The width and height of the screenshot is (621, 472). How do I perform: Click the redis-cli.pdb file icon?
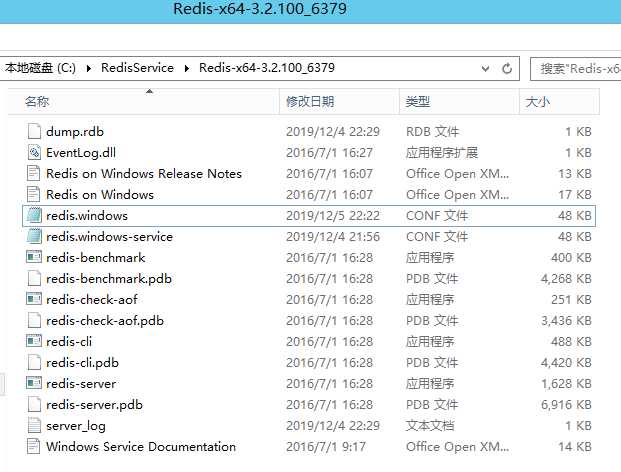pos(34,362)
